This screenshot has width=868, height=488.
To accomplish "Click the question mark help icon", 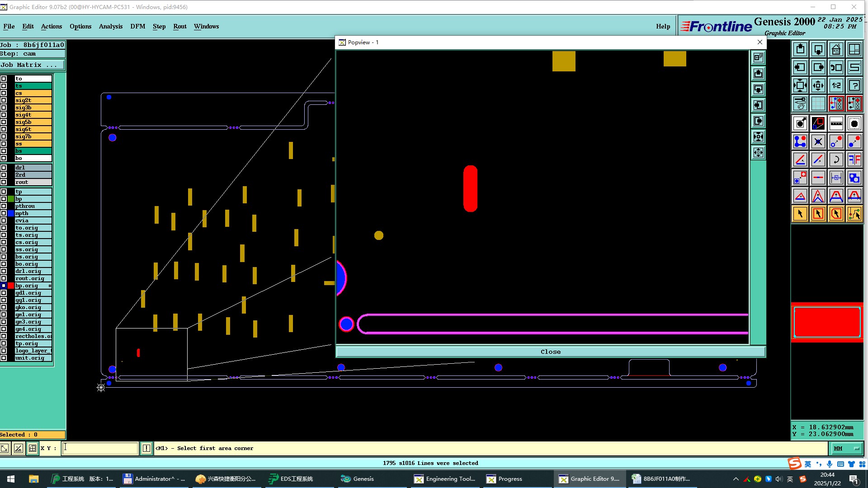I will pyautogui.click(x=854, y=85).
